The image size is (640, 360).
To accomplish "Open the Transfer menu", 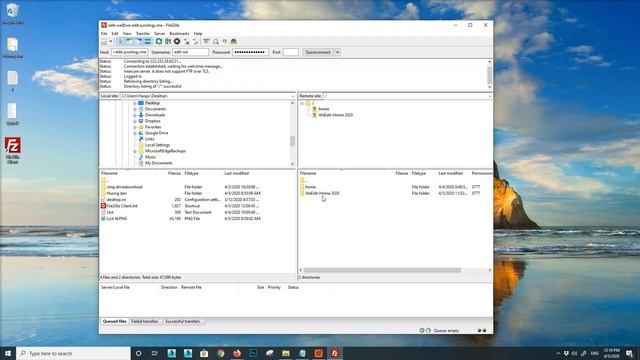I will tap(143, 33).
